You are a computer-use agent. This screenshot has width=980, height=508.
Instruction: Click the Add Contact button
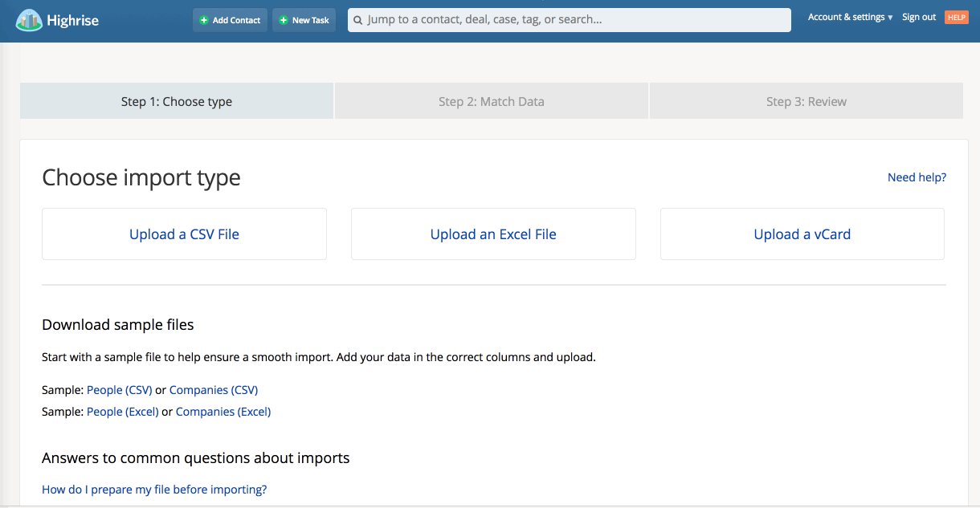coord(230,20)
